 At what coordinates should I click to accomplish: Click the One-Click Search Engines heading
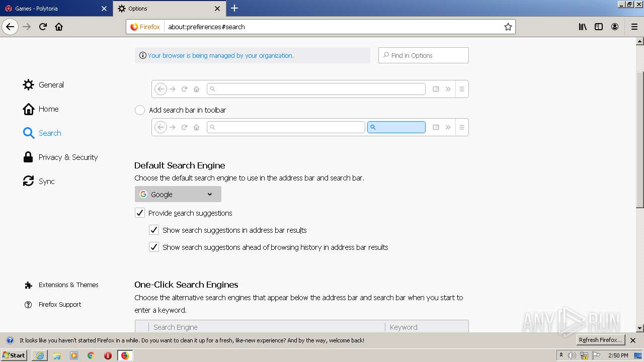tap(186, 285)
